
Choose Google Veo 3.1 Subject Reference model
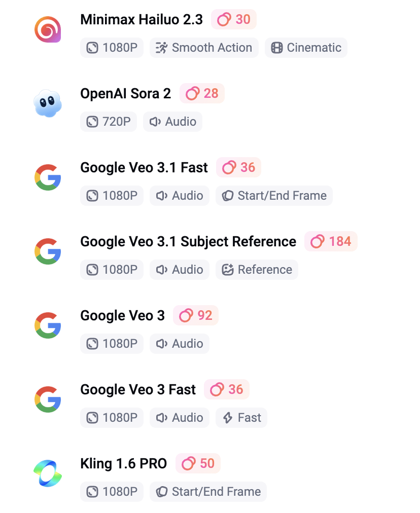pos(188,242)
